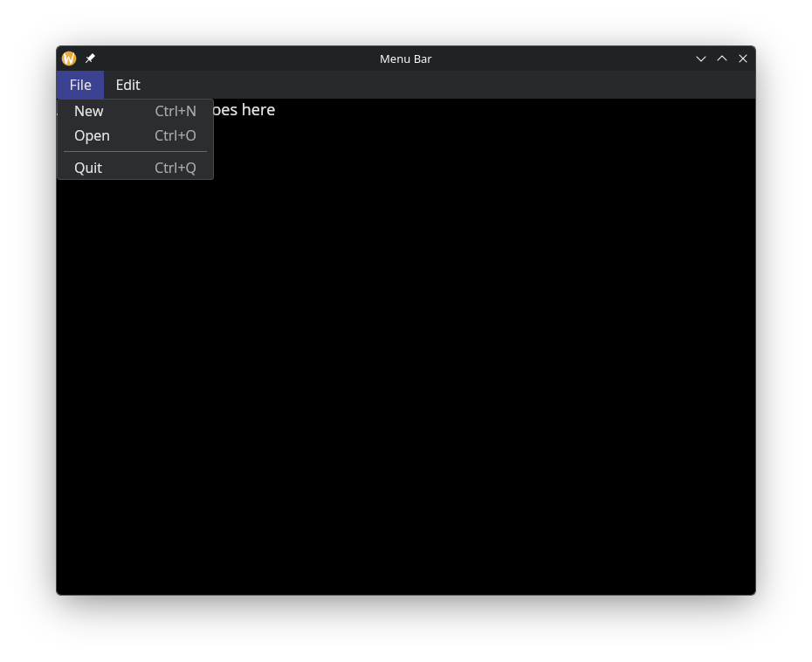The image size is (812, 662).
Task: Click the shade chevron in the titlebar
Action: pos(701,58)
